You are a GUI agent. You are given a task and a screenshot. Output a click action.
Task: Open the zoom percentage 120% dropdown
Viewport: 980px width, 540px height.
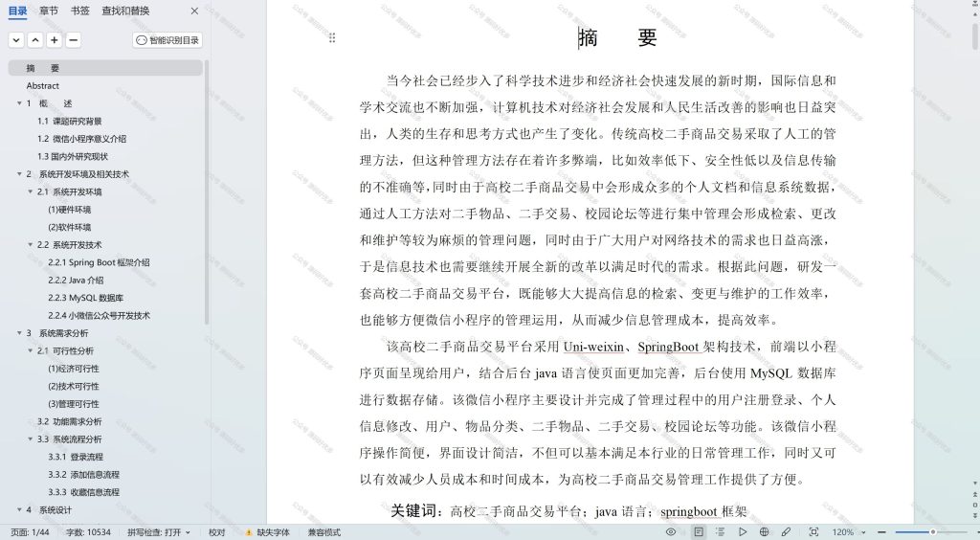tap(864, 532)
